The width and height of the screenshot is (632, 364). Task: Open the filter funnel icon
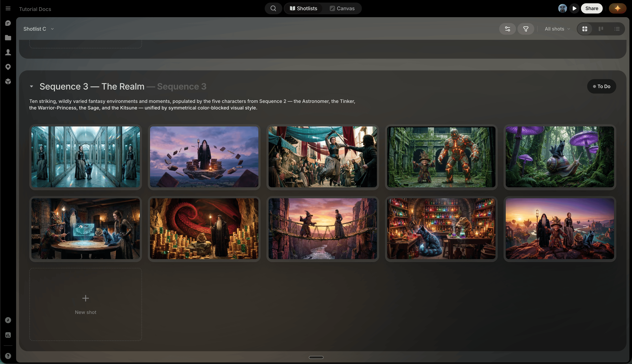tap(526, 29)
